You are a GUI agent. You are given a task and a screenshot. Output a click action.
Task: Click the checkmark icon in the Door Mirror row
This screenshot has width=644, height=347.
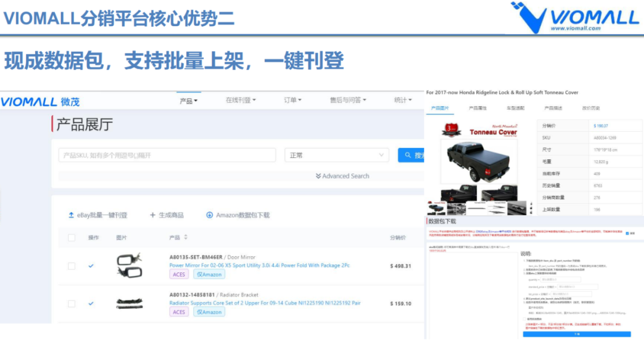(91, 265)
